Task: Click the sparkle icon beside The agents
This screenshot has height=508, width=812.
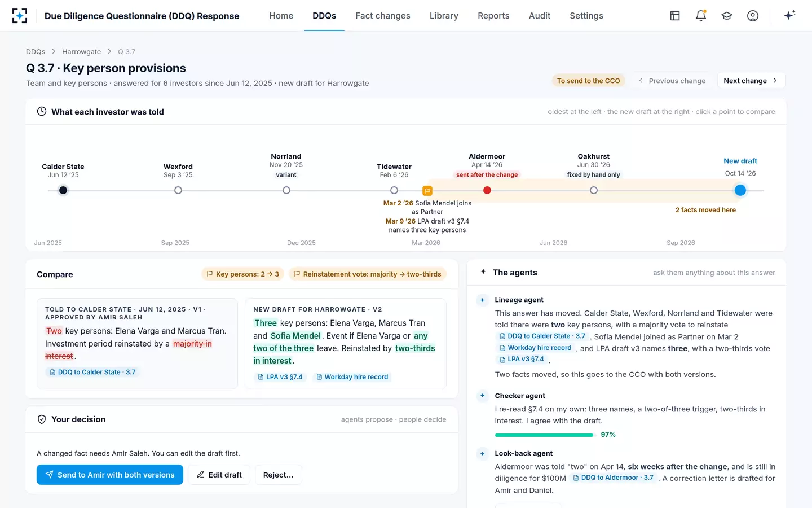Action: 483,272
